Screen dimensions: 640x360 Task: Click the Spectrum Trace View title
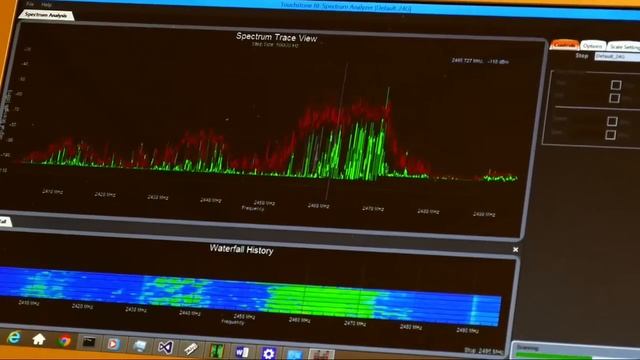click(276, 37)
